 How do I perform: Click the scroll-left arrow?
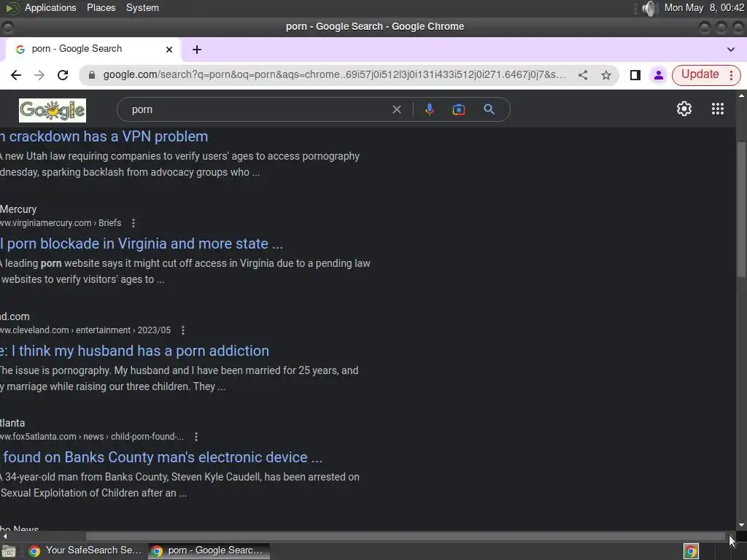click(4, 536)
